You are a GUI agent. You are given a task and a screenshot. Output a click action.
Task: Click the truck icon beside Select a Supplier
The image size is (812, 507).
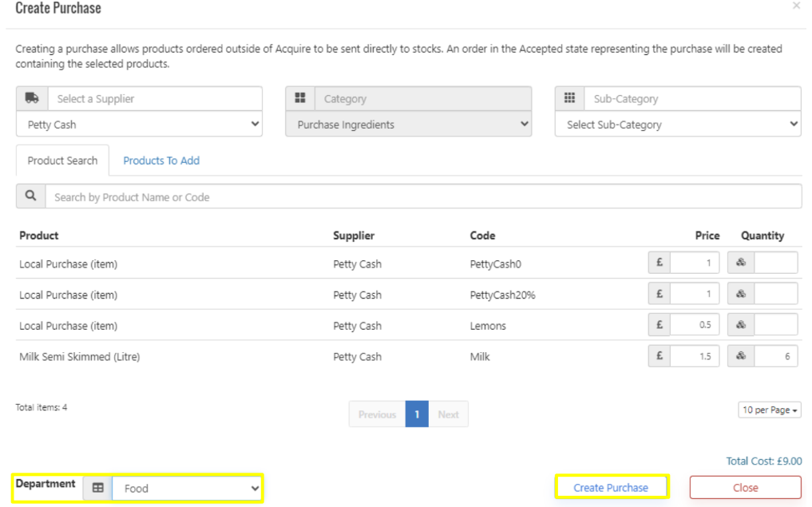32,98
